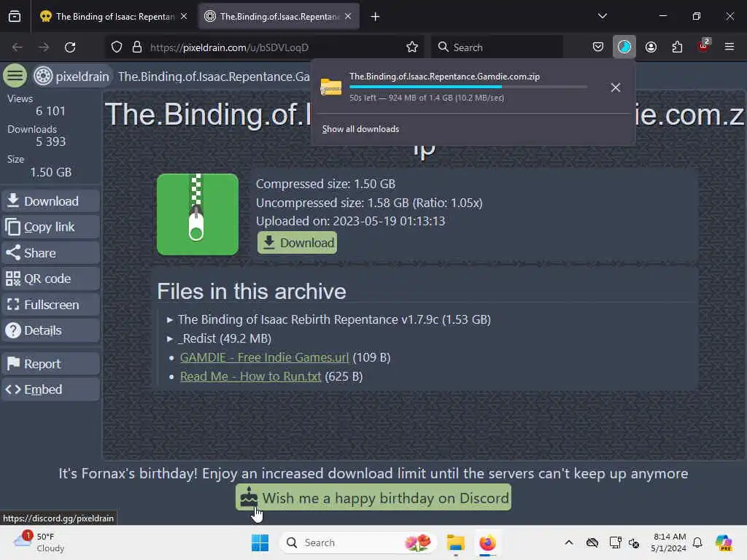This screenshot has width=747, height=560.
Task: Click the sidebar Download button
Action: [50, 201]
